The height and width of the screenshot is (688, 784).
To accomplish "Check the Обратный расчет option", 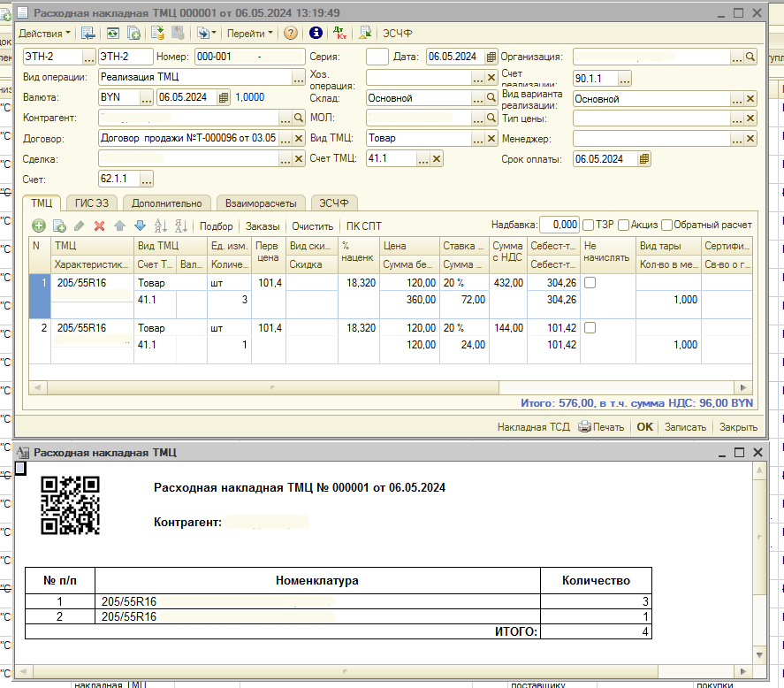I will coord(667,226).
